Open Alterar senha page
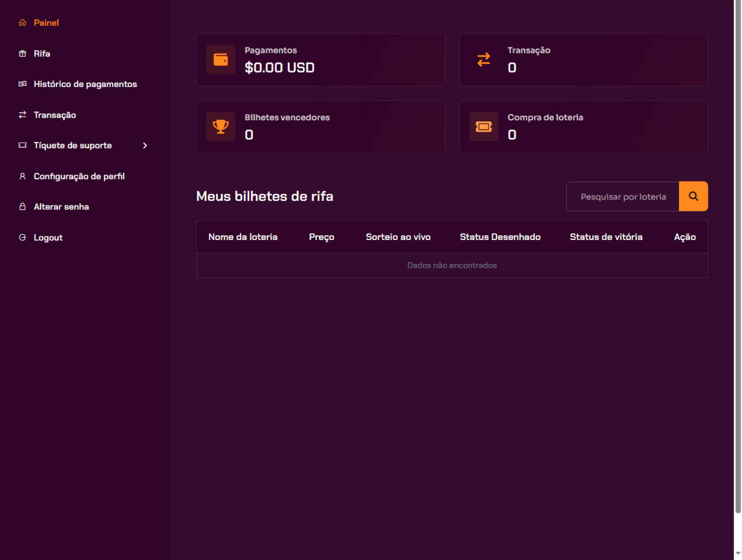This screenshot has width=742, height=560. tap(61, 206)
